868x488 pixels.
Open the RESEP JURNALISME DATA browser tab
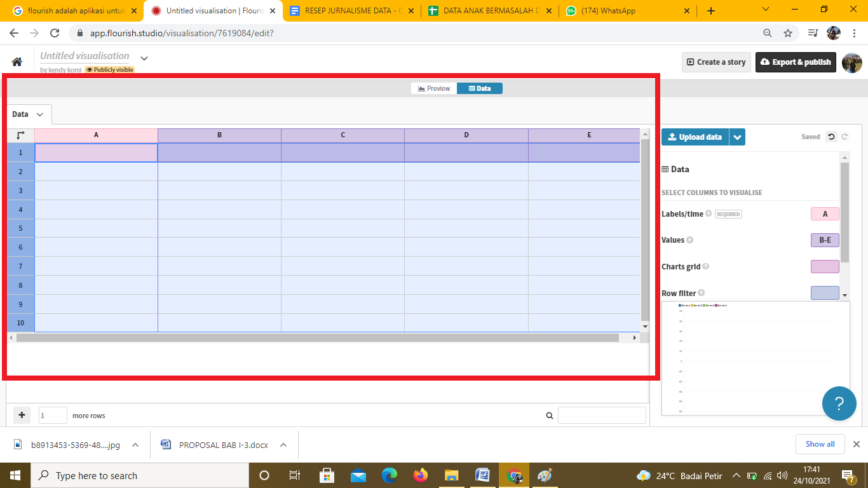353,11
